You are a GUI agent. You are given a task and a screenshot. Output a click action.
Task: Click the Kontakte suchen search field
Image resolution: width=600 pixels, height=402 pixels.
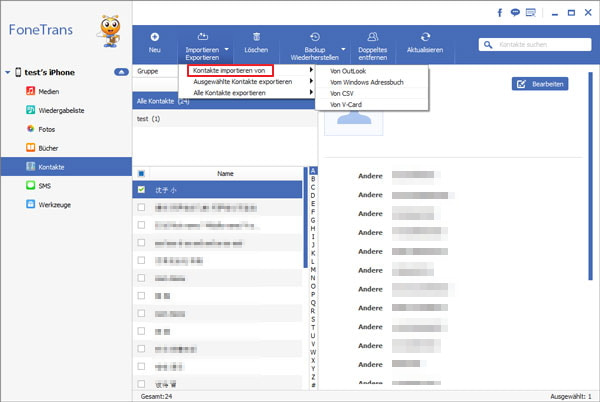[x=539, y=44]
